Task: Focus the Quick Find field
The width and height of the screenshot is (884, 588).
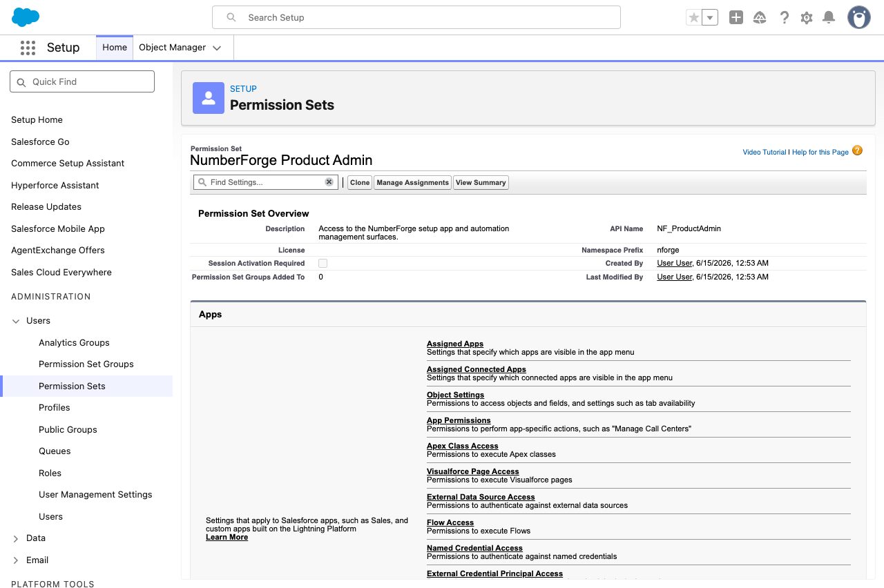Action: point(82,81)
